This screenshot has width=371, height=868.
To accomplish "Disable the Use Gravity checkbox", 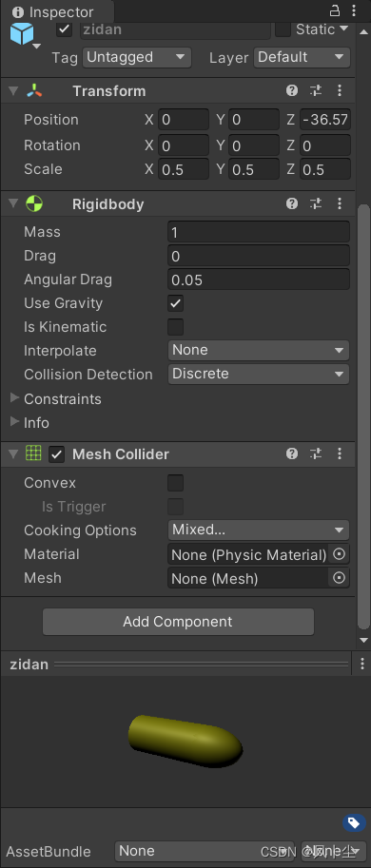I will tap(176, 303).
